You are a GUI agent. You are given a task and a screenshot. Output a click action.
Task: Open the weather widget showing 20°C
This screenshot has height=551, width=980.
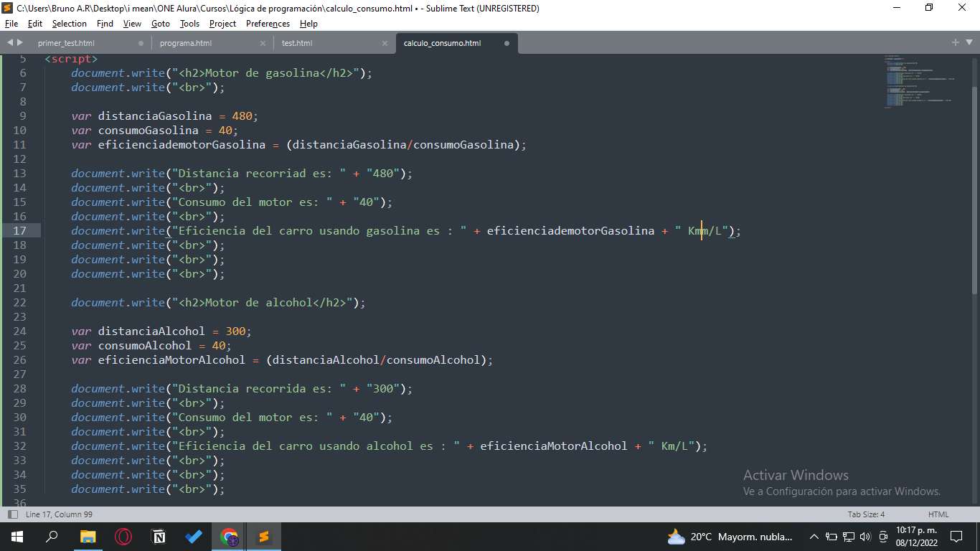coord(730,536)
